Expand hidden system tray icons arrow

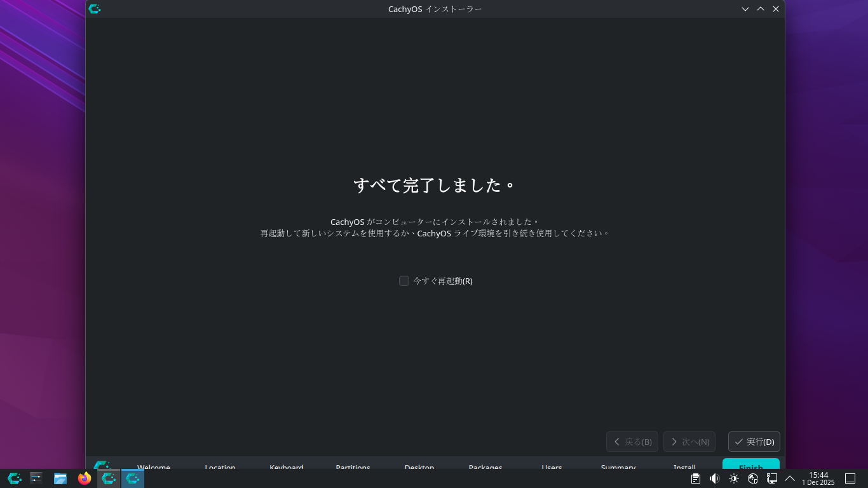(790, 478)
